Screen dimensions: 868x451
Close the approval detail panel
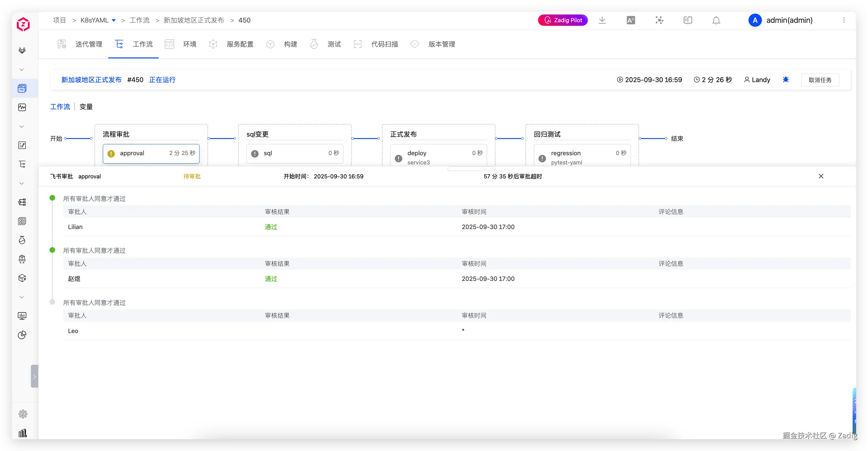[821, 176]
